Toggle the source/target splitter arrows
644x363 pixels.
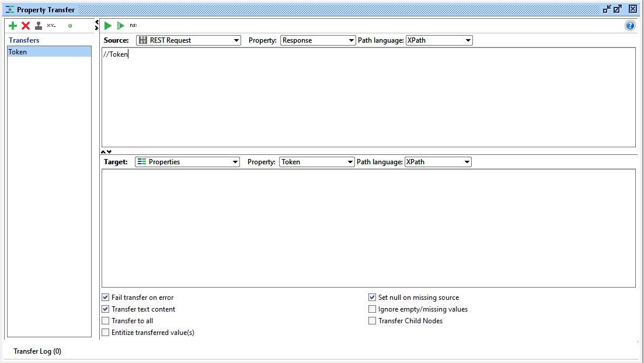(106, 152)
